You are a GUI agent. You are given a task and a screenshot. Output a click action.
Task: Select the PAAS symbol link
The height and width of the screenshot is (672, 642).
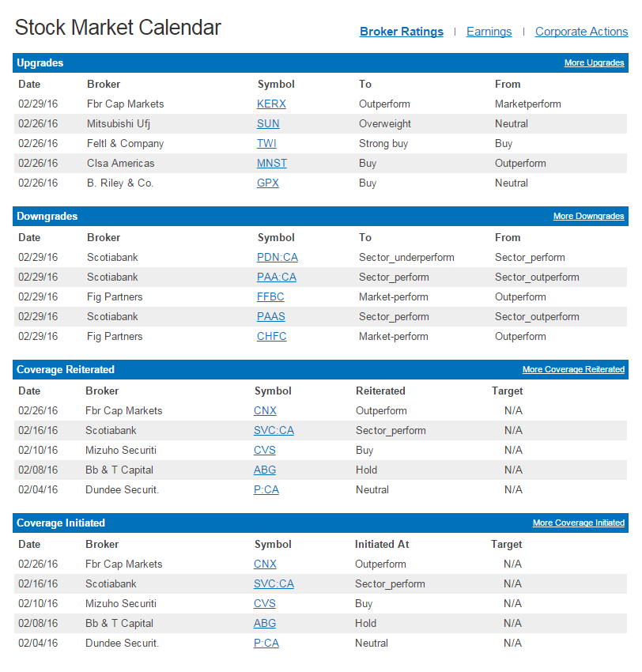point(271,317)
